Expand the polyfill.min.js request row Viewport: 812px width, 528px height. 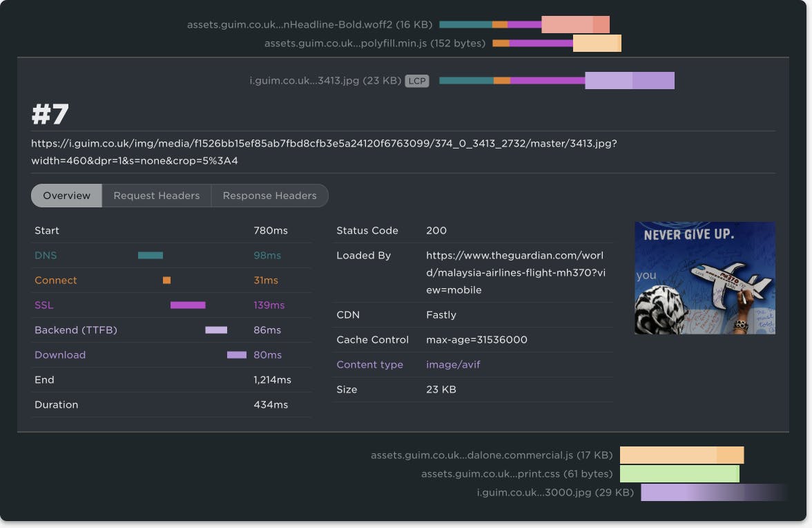point(374,44)
